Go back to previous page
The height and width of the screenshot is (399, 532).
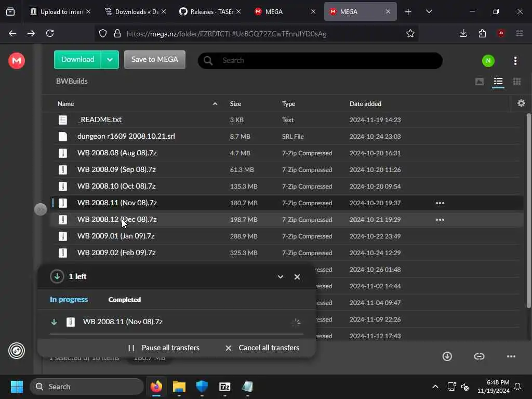point(12,33)
